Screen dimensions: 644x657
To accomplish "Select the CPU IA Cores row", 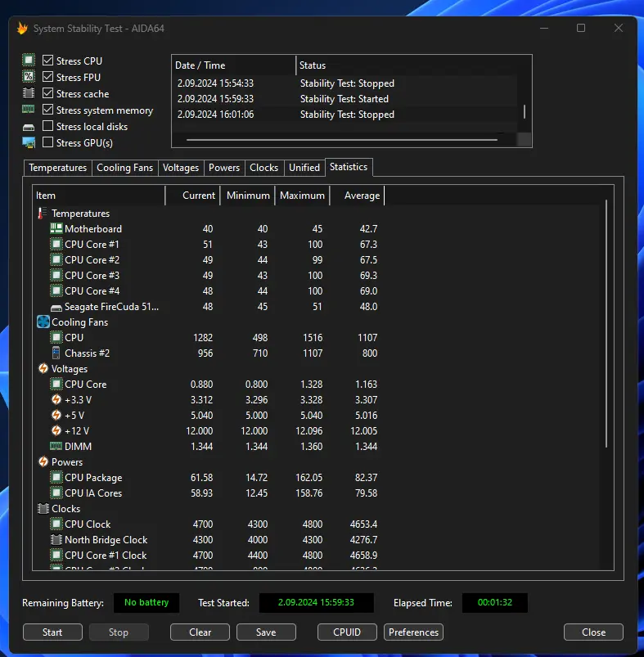I will point(209,493).
